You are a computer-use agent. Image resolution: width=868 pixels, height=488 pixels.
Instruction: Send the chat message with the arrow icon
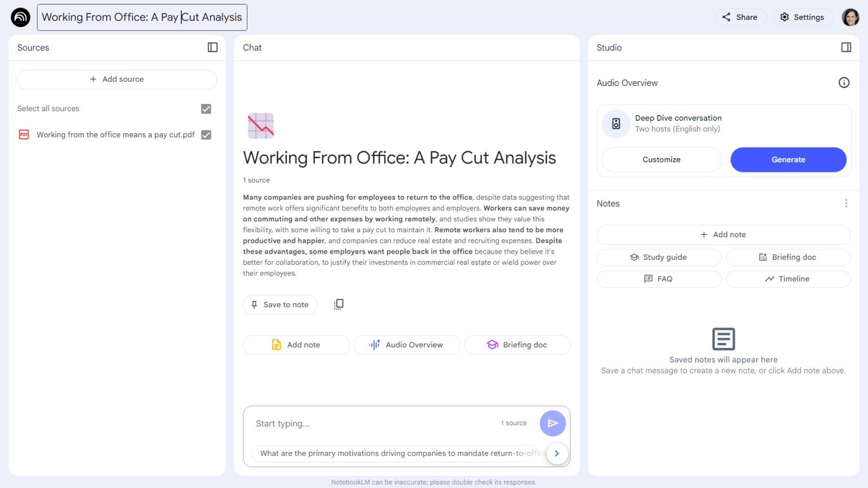pos(553,423)
